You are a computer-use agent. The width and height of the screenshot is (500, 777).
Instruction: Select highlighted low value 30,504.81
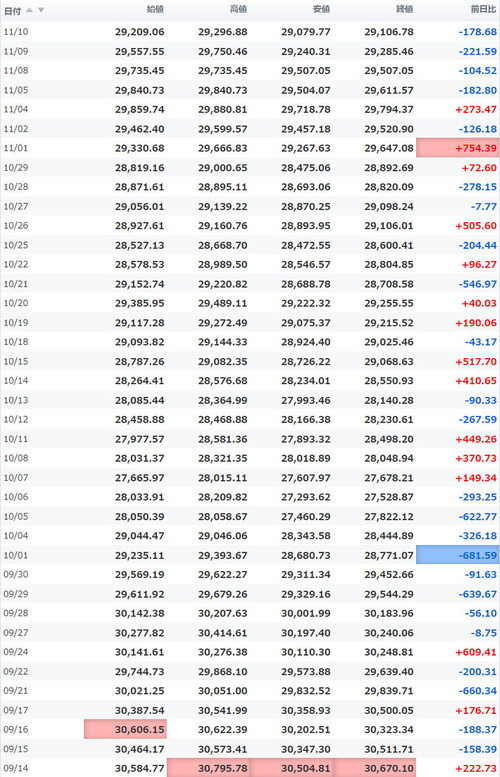pyautogui.click(x=292, y=768)
